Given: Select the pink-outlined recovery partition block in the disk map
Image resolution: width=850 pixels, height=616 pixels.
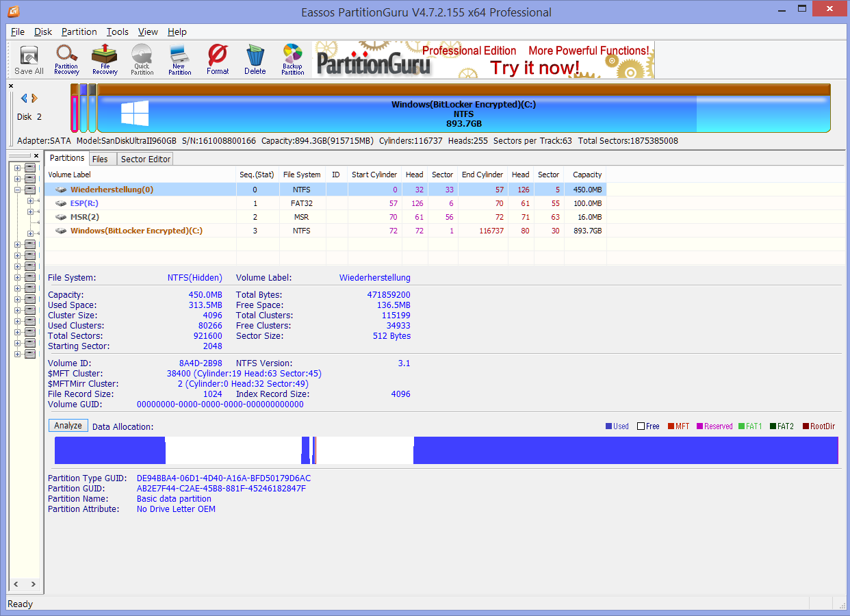Looking at the screenshot, I should pos(74,108).
